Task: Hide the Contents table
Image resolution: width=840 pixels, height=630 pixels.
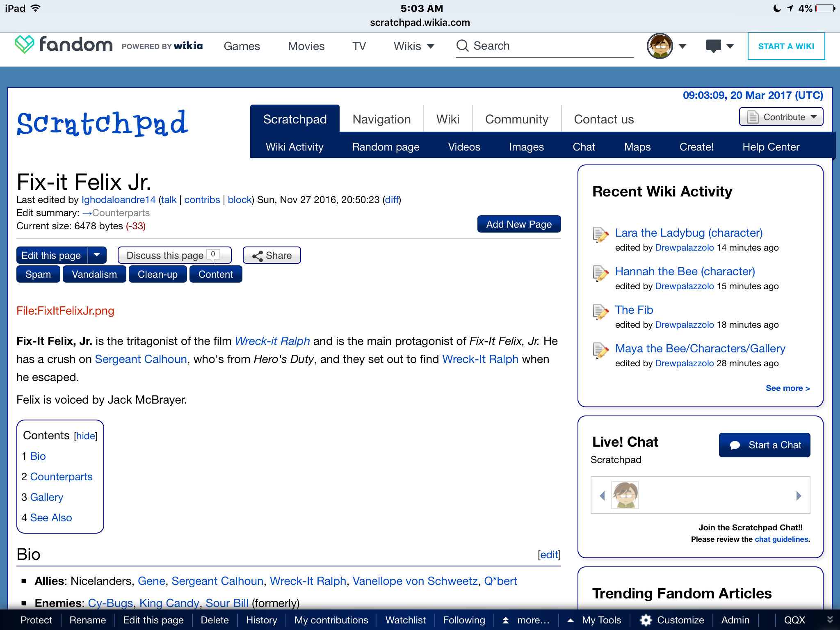Action: [x=86, y=436]
